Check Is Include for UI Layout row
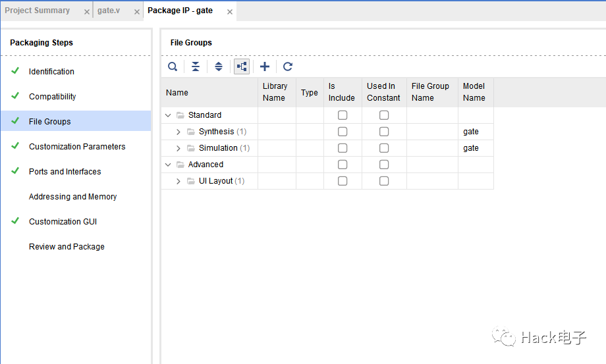This screenshot has height=364, width=606. coord(343,181)
